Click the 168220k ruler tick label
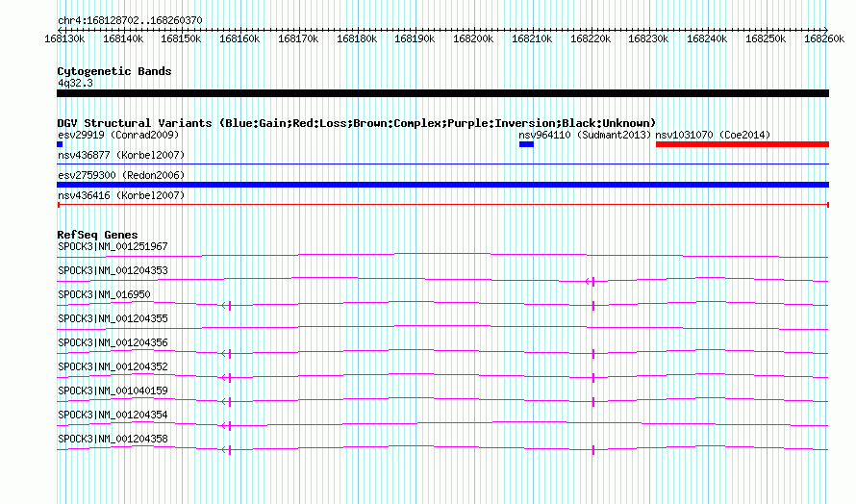 point(591,38)
